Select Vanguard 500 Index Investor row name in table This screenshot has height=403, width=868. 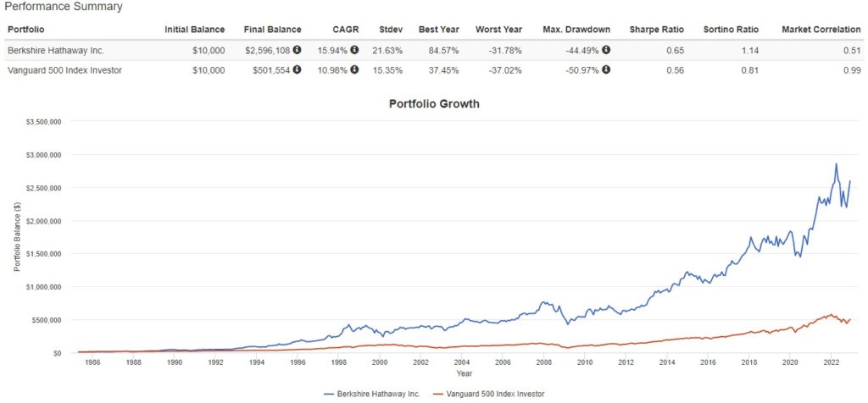(64, 70)
